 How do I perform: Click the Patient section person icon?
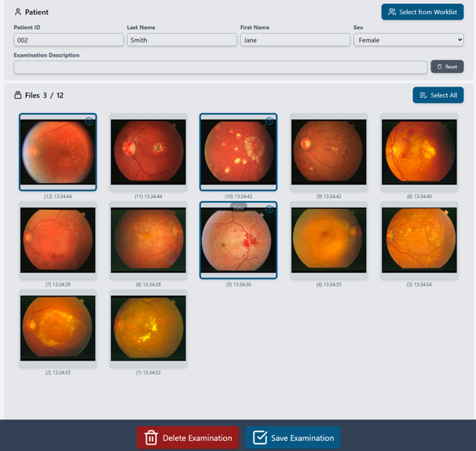[x=18, y=12]
